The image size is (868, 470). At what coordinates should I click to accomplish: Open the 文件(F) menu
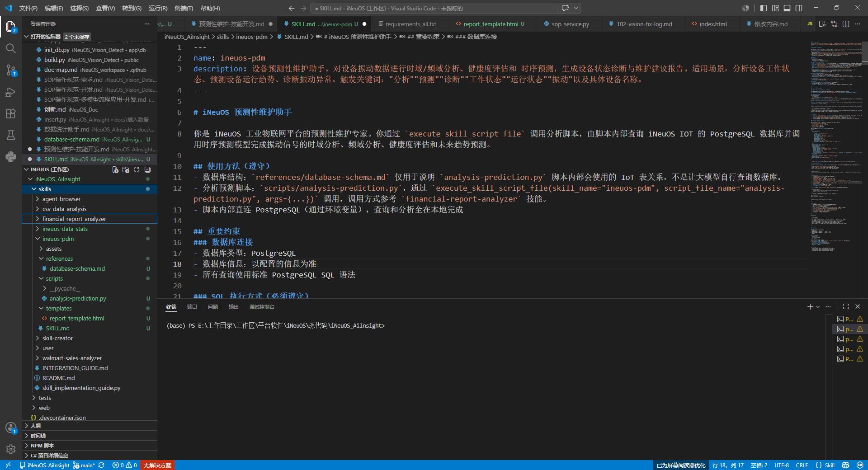[x=28, y=8]
